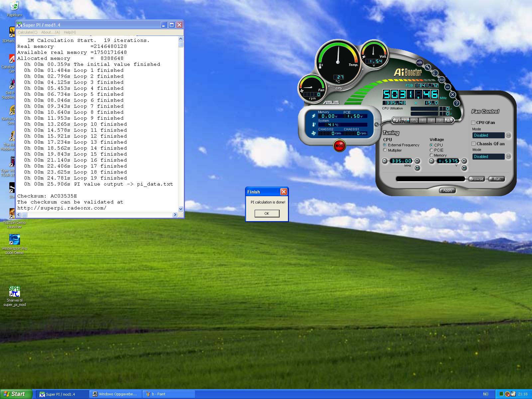This screenshot has height=399, width=532.
Task: Open Calculate(C) menu in Super PI
Action: point(27,32)
